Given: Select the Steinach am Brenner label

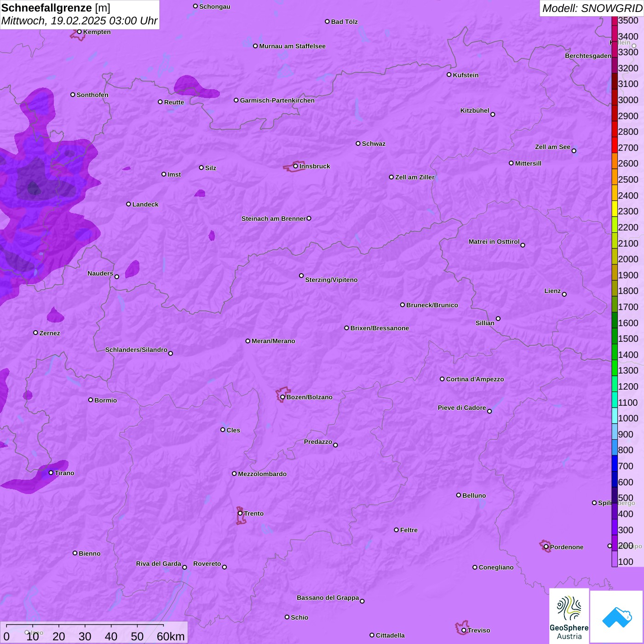Looking at the screenshot, I should tap(274, 218).
